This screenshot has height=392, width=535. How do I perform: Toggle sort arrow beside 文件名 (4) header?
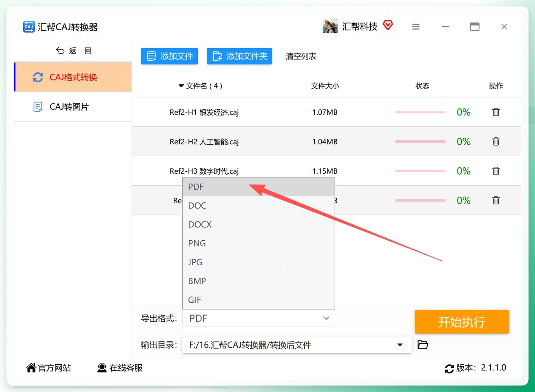coord(181,86)
